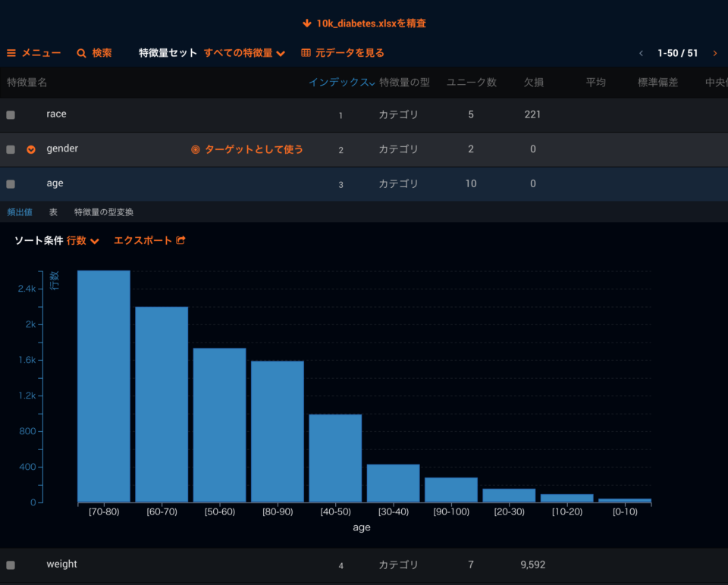This screenshot has height=585, width=728.
Task: Click the race feature name
Action: point(56,114)
